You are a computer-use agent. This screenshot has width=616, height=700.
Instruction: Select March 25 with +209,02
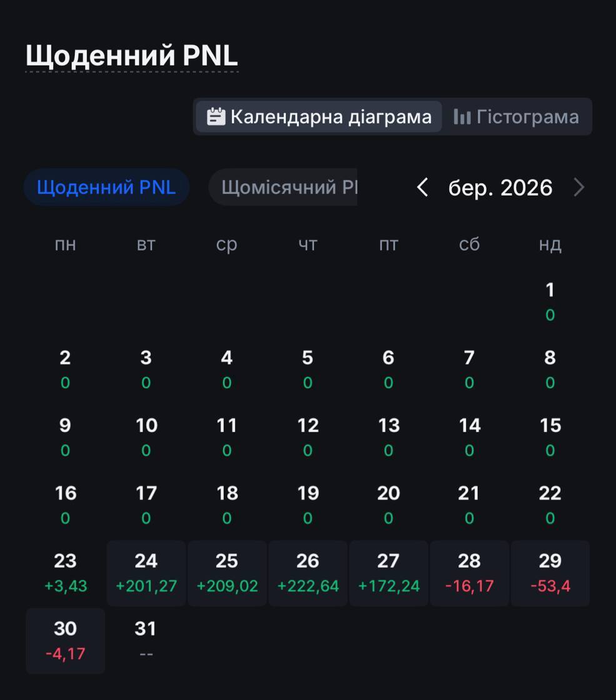pos(227,573)
